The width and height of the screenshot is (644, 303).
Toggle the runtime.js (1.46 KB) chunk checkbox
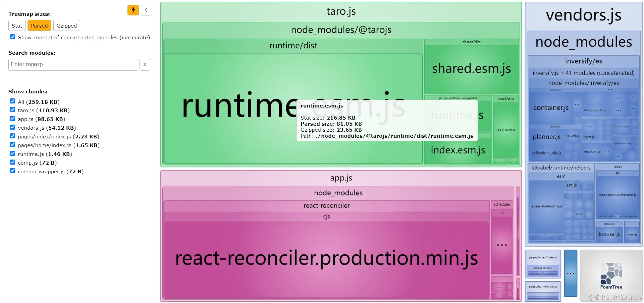12,154
